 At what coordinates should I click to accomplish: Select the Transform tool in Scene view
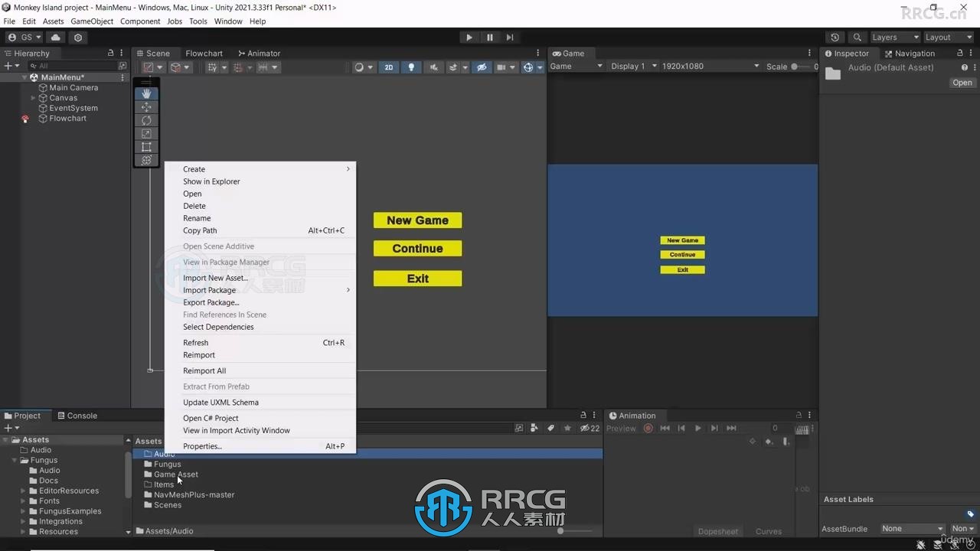click(x=146, y=160)
